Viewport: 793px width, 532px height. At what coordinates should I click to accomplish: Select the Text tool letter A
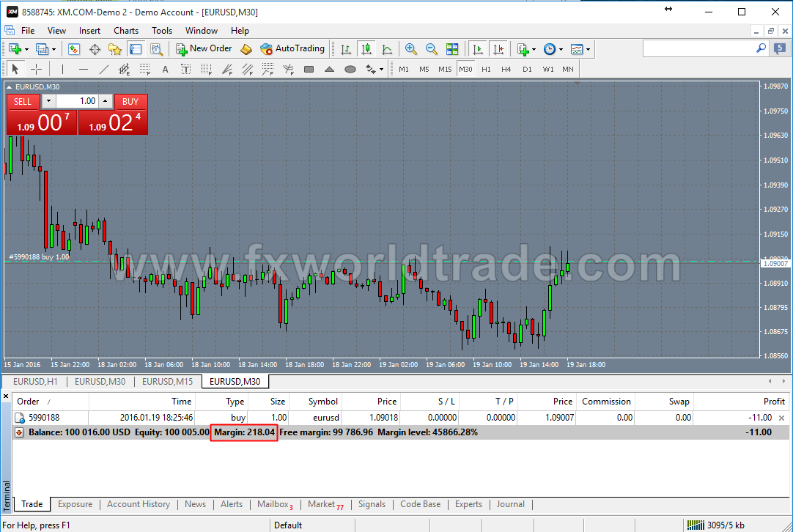(x=166, y=70)
